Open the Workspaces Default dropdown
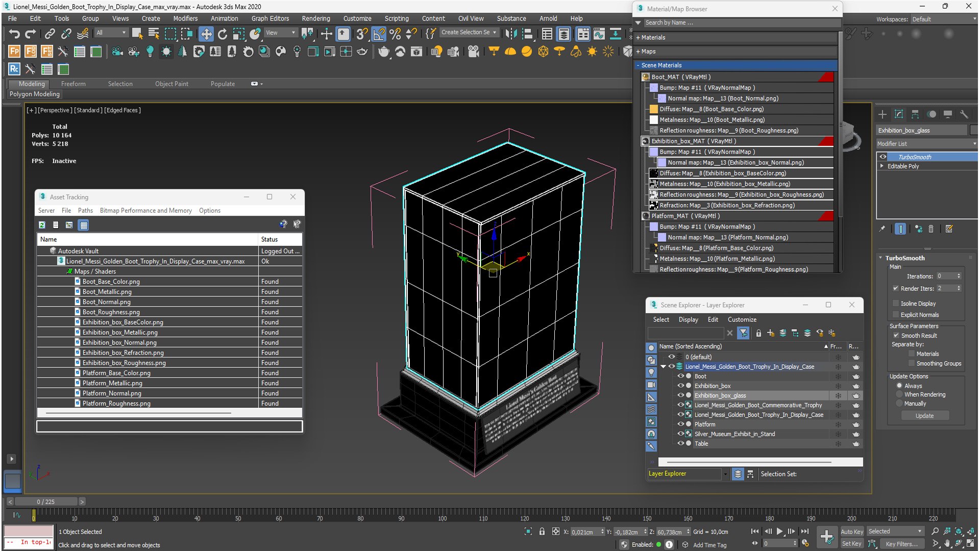Screen dimensions: 980x551 point(944,19)
